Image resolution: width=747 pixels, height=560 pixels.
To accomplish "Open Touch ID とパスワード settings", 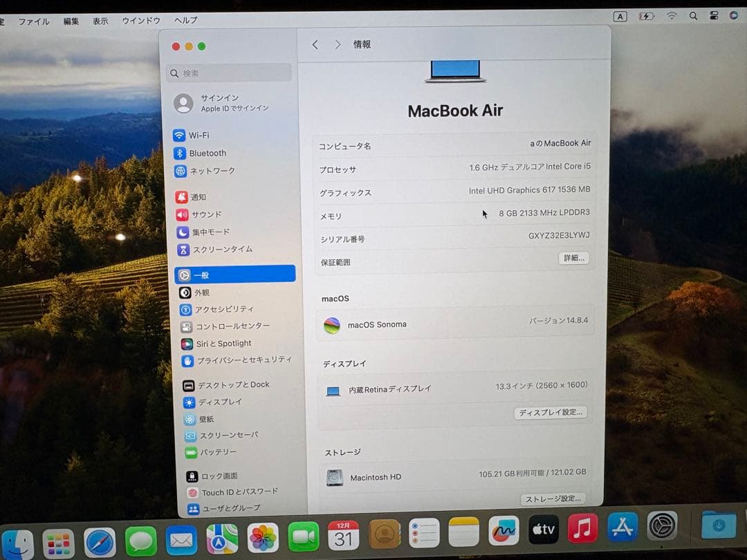I will (232, 492).
